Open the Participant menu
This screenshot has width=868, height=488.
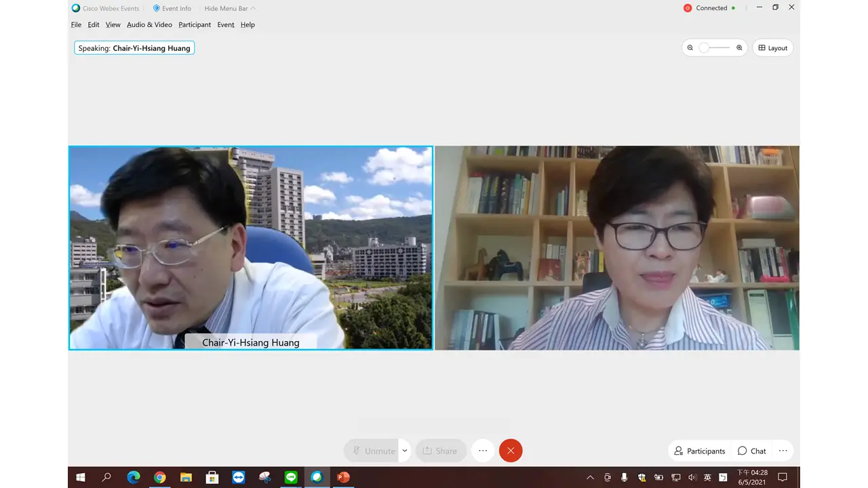tap(195, 24)
